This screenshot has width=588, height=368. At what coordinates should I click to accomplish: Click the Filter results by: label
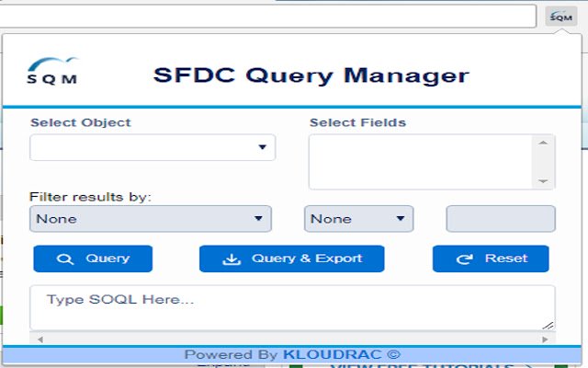(90, 197)
